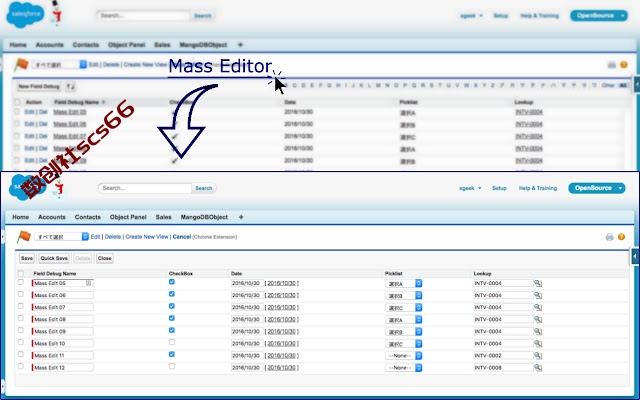Open the orange help icon in upper page

624,64
